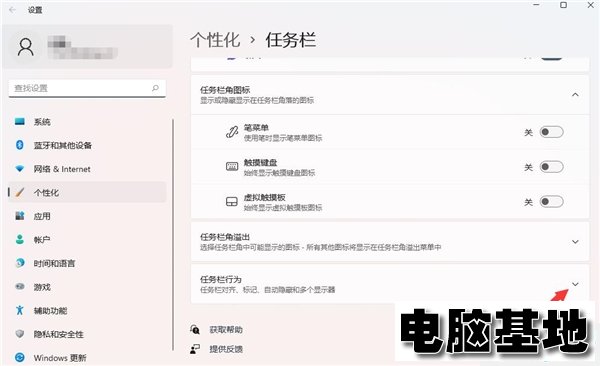Viewport: 600px width, 366px height.
Task: Expand the 任务栏角溢出 section chevron
Action: click(x=575, y=242)
